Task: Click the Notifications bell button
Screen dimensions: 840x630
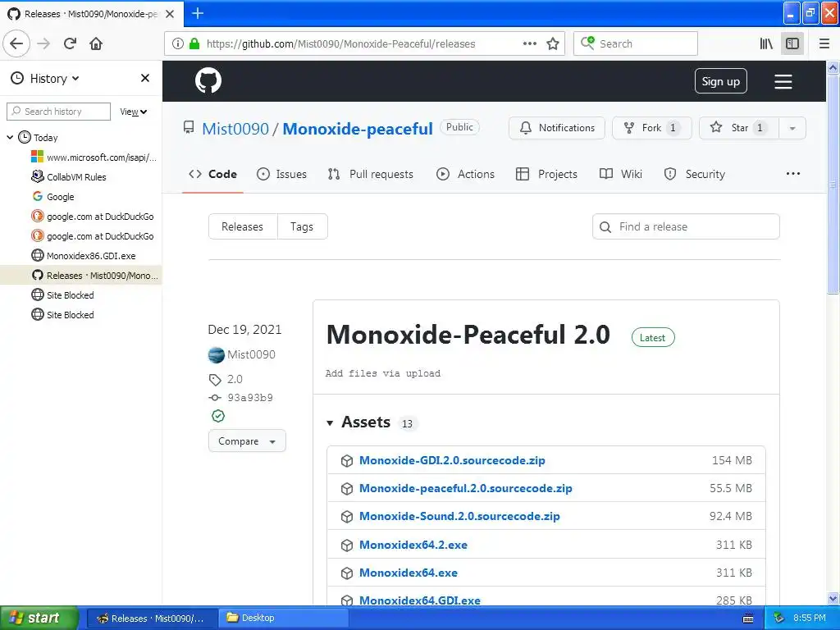Action: [x=557, y=127]
